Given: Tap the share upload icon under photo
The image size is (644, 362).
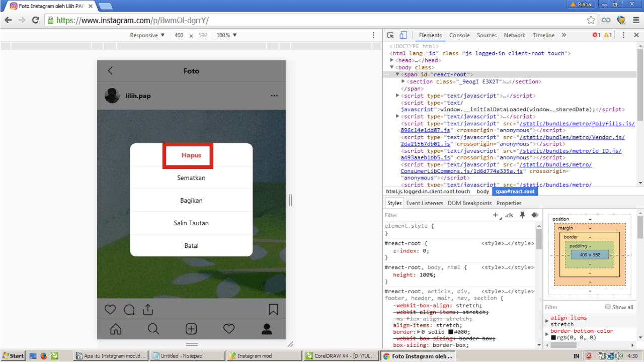Looking at the screenshot, I should tap(147, 309).
